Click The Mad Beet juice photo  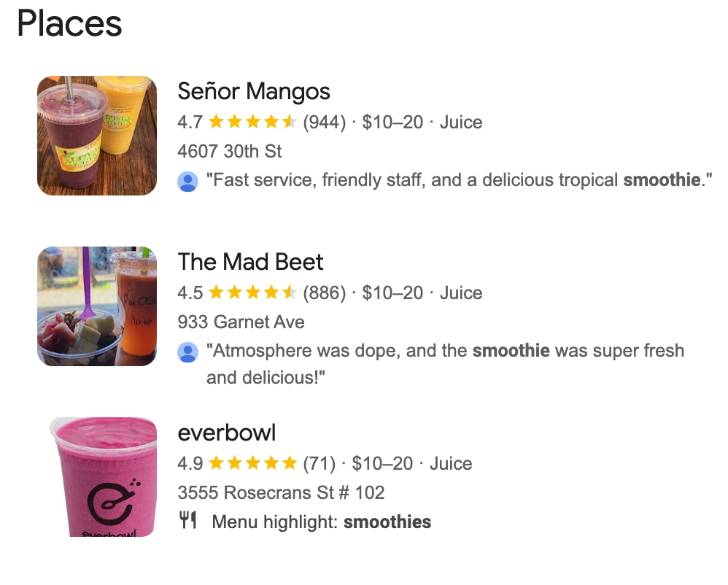click(96, 306)
